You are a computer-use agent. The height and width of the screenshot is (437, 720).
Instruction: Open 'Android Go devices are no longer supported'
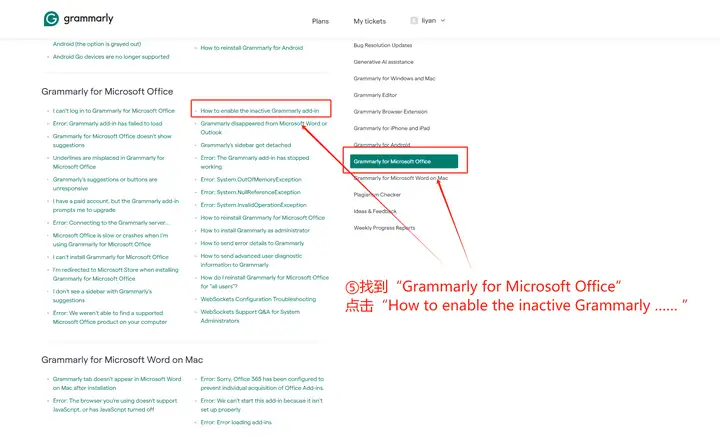pyautogui.click(x=111, y=57)
